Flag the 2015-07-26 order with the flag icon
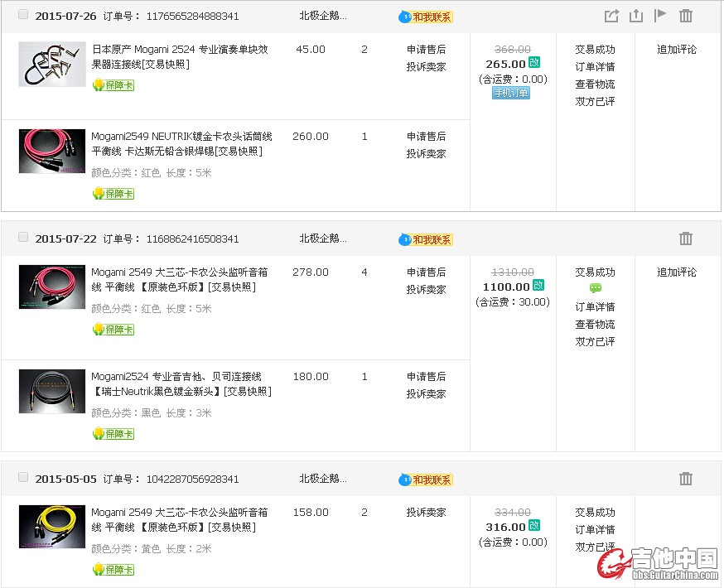 pos(660,16)
